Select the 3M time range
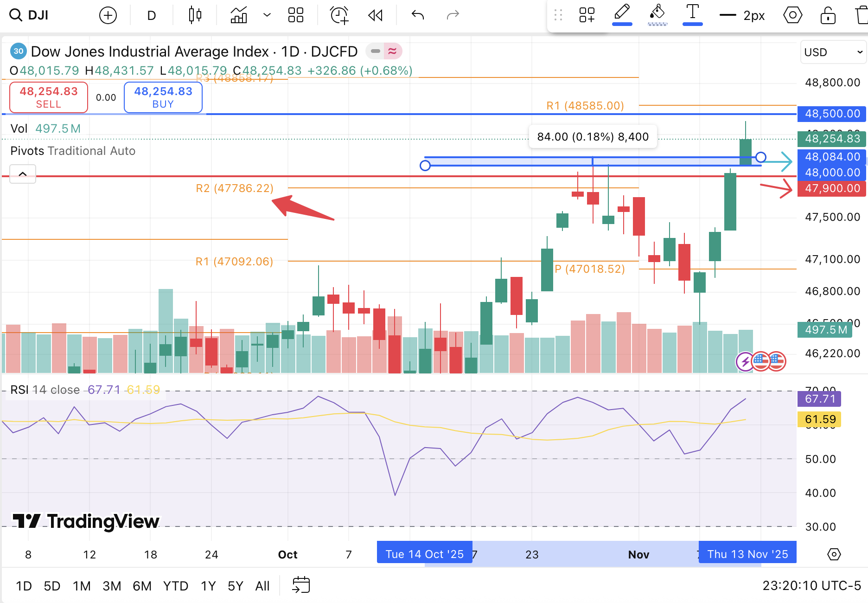This screenshot has height=603, width=868. (112, 586)
